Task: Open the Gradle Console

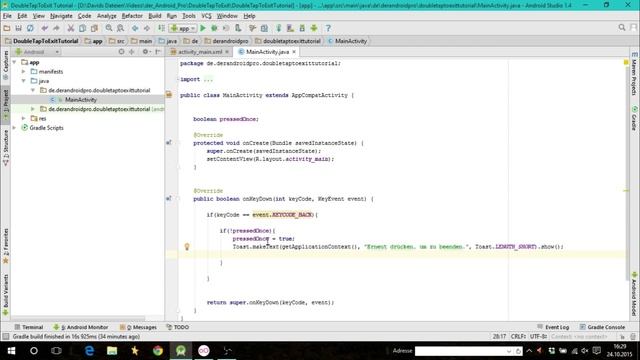Action: coord(602,327)
